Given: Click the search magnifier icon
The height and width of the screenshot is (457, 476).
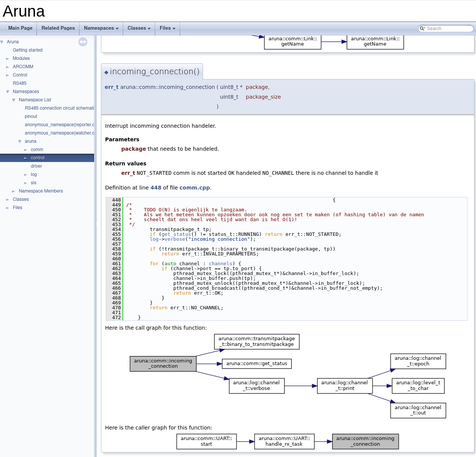Looking at the screenshot, I should tap(423, 29).
